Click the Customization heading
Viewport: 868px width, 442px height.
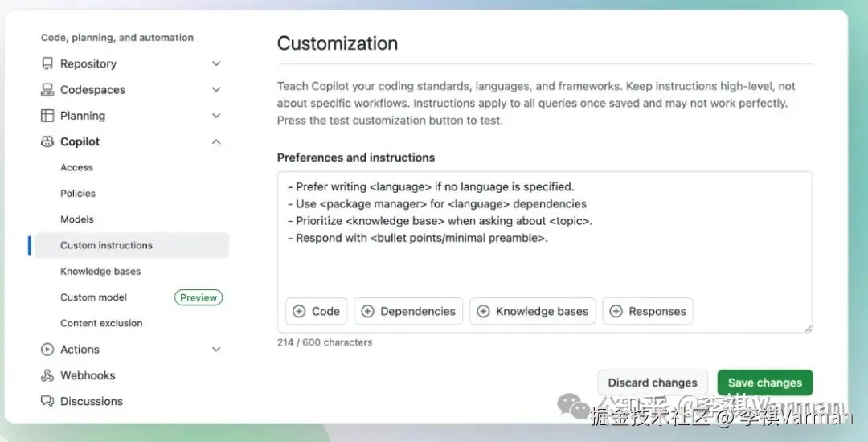[337, 43]
